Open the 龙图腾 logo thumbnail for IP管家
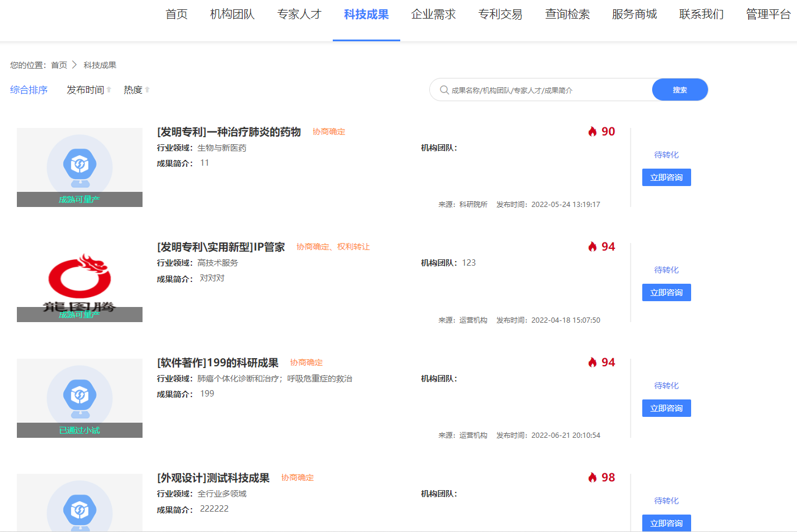797x532 pixels. [x=80, y=283]
